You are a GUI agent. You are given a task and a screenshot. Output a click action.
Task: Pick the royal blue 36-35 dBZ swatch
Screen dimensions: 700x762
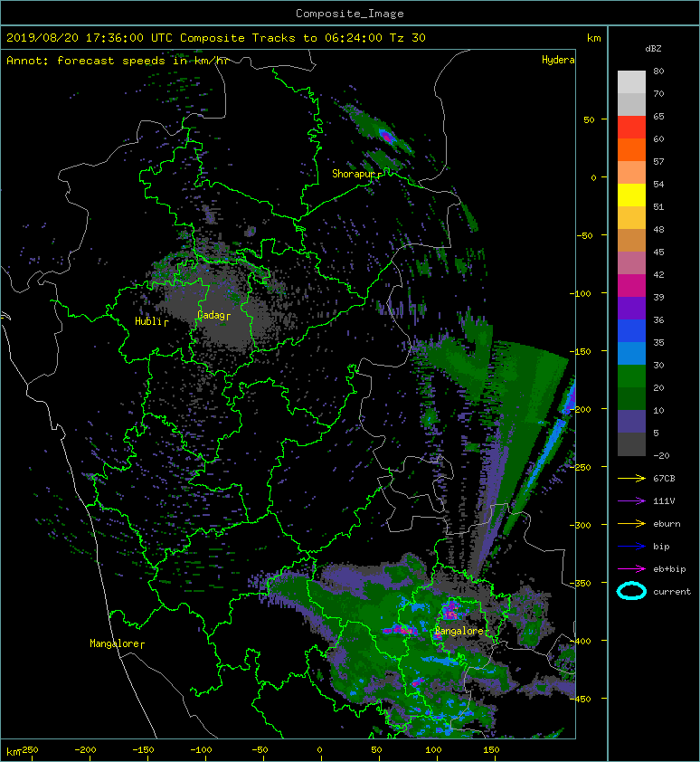[631, 330]
